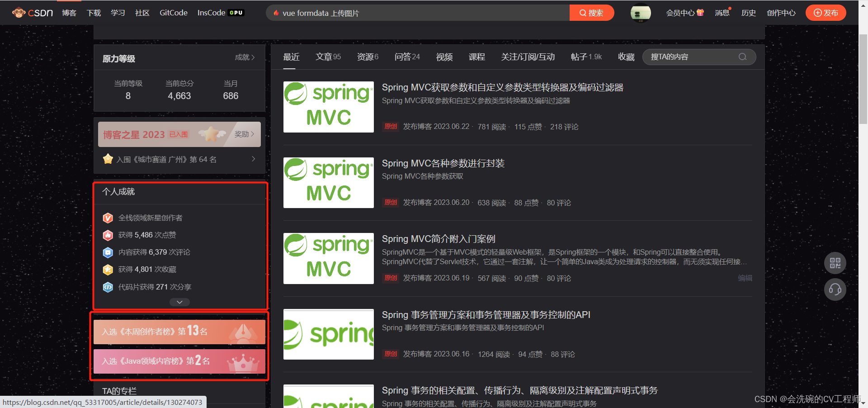Open article Spring MVC各种参数进行封装
This screenshot has width=868, height=408.
443,163
